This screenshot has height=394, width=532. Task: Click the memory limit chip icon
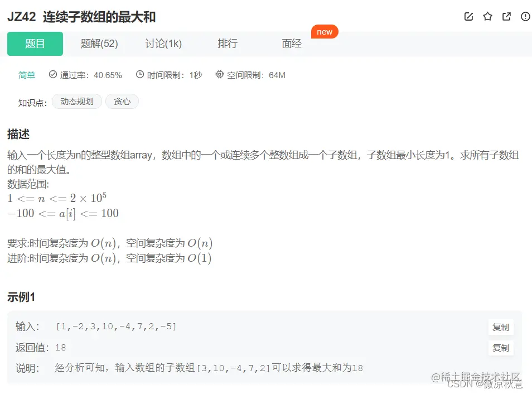[x=220, y=75]
